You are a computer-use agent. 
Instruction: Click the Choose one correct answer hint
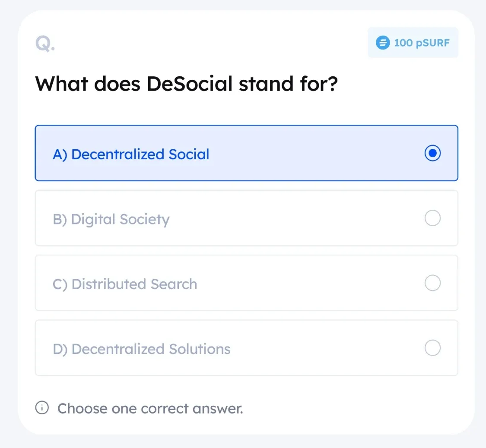coord(150,408)
